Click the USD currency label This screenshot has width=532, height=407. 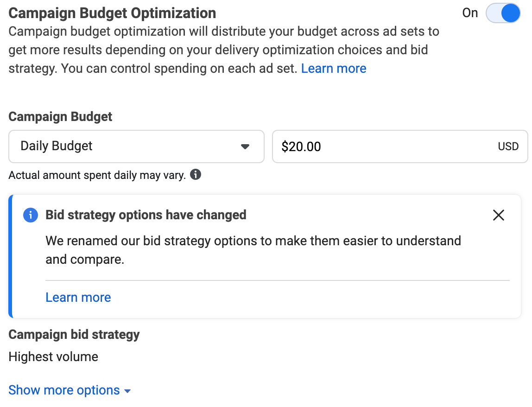coord(508,146)
